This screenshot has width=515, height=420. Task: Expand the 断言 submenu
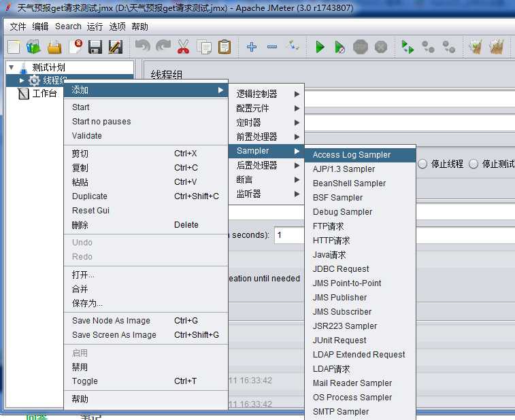(x=267, y=179)
